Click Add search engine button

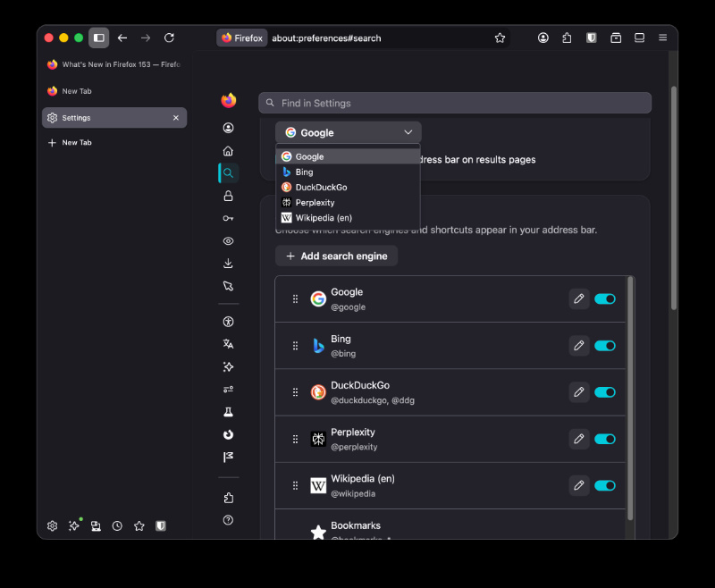tap(337, 256)
